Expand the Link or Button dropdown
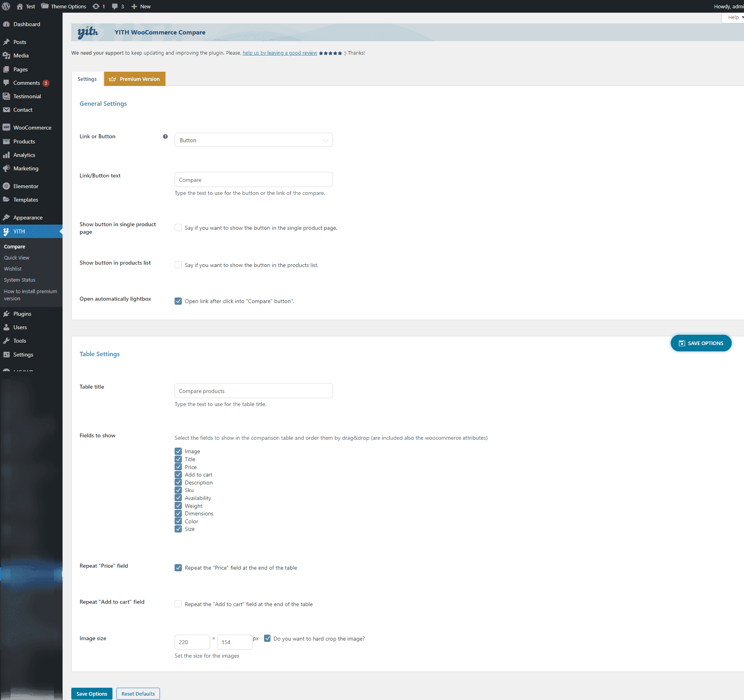 pos(253,140)
